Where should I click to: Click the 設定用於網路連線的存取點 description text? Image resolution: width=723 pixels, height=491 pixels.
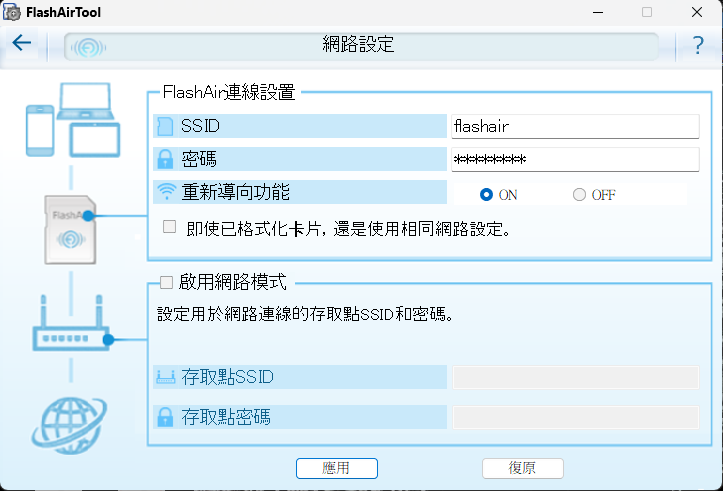[x=305, y=314]
